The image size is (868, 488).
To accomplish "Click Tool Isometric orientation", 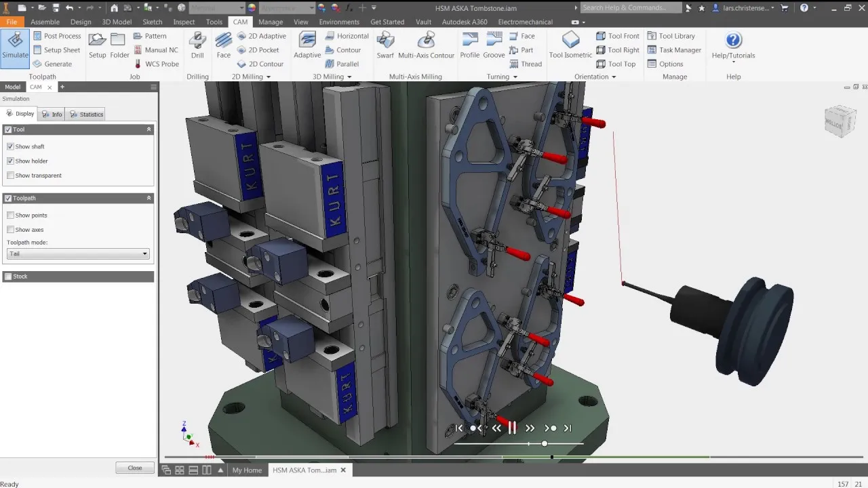I will click(570, 45).
